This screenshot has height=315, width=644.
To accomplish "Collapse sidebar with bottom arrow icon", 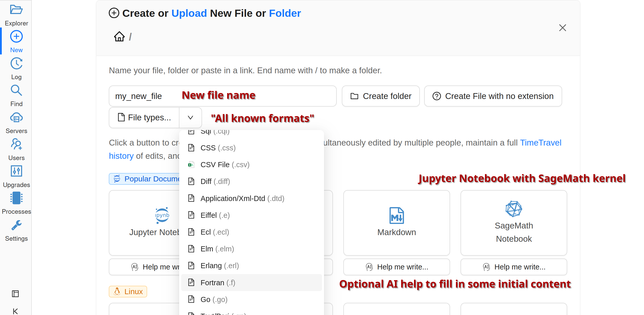I will coord(15,311).
